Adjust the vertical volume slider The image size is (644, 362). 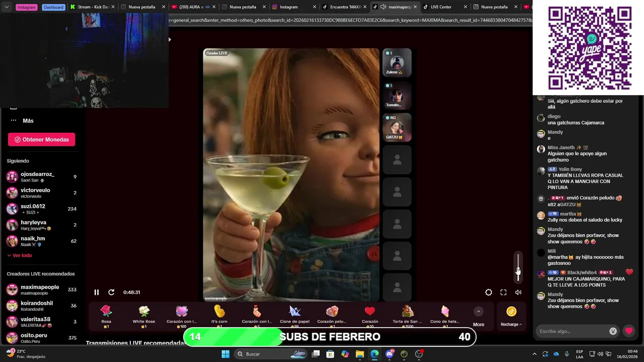518,267
